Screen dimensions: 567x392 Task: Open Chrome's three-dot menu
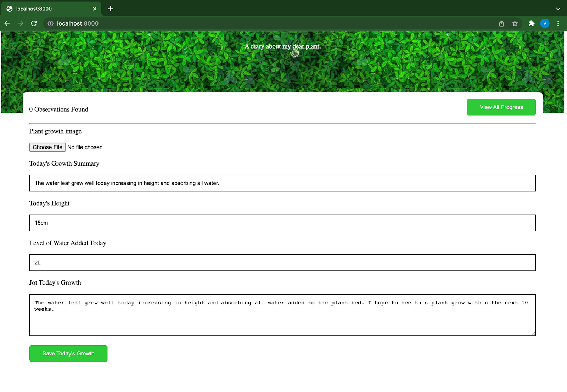point(558,23)
